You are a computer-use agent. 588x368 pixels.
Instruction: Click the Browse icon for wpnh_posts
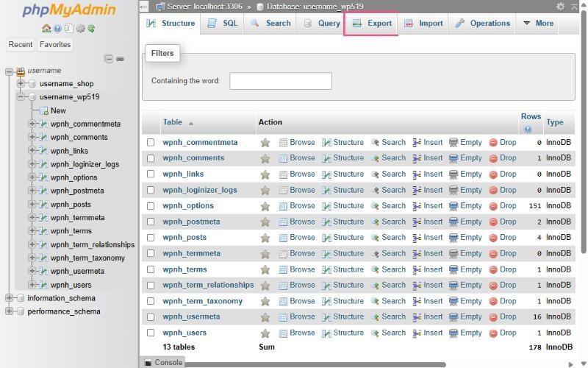pyautogui.click(x=283, y=238)
